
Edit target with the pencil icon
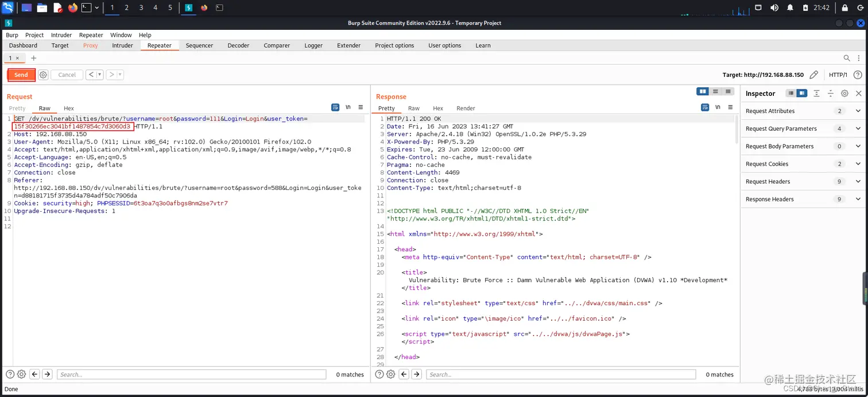coord(813,75)
